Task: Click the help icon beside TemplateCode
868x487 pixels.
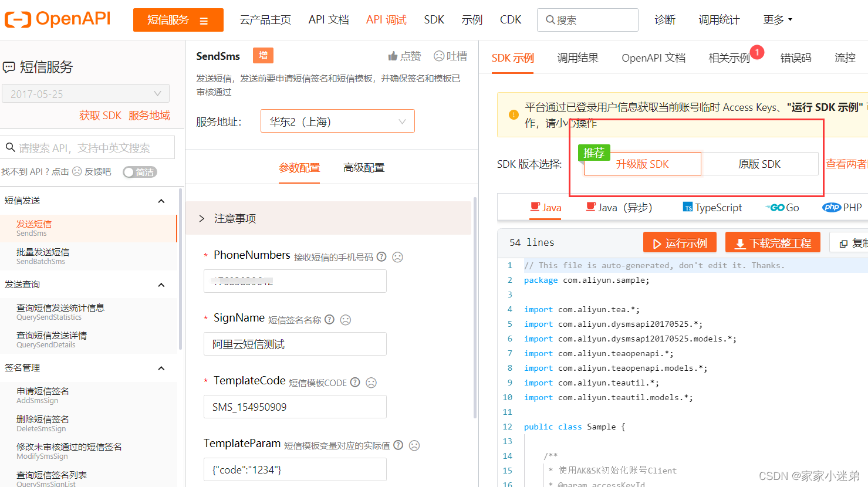Action: [355, 382]
